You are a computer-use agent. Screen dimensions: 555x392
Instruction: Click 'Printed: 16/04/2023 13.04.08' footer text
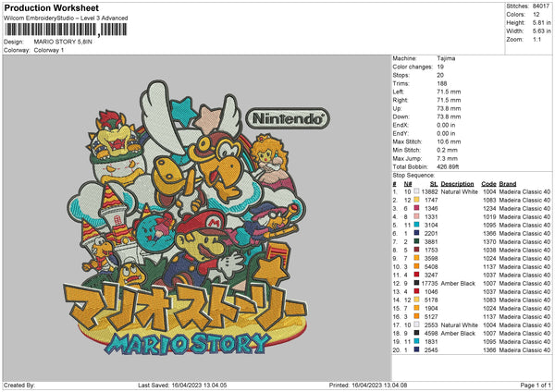368,385
